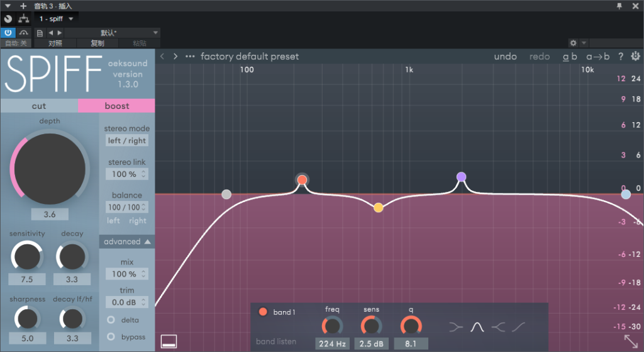The height and width of the screenshot is (352, 644).
Task: Click the sensitivity value 7.5 field
Action: (26, 279)
